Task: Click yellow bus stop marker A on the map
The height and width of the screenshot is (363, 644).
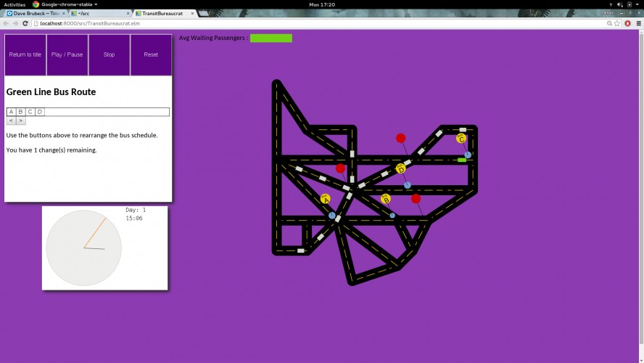Action: [x=326, y=199]
